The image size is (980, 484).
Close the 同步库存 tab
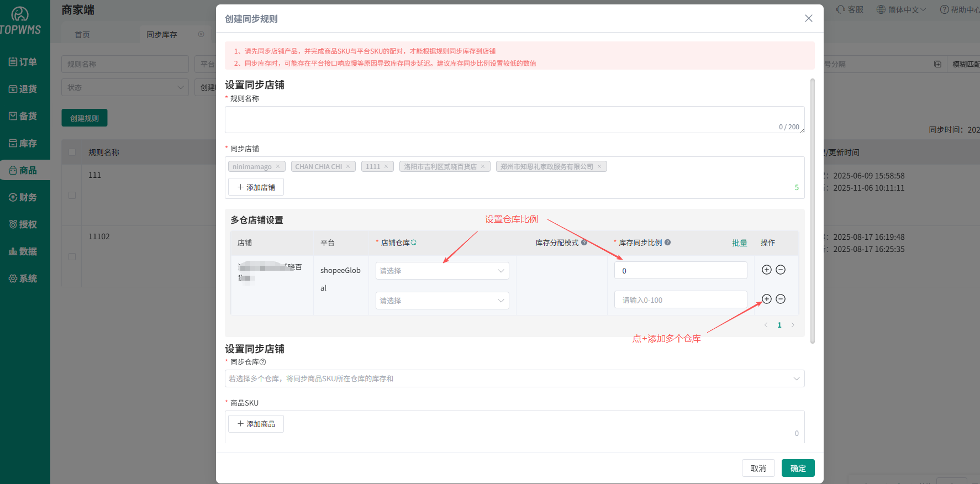pos(201,34)
